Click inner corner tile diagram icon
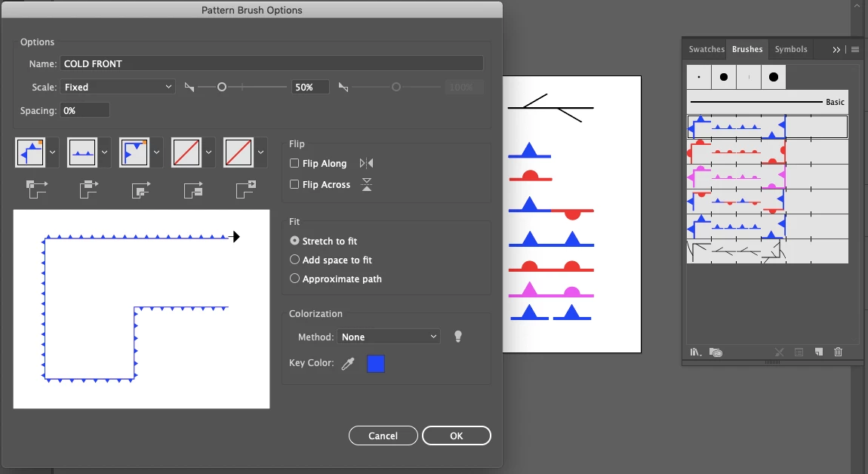 coord(140,190)
